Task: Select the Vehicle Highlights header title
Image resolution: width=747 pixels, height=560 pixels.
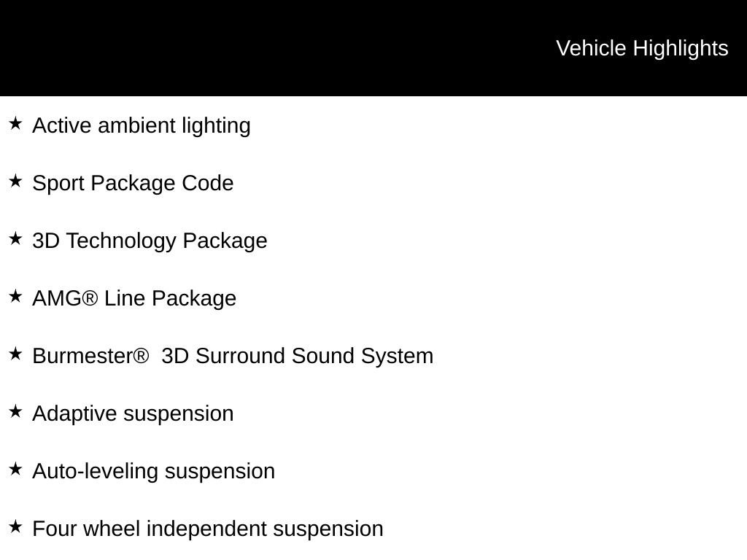Action: click(x=642, y=49)
